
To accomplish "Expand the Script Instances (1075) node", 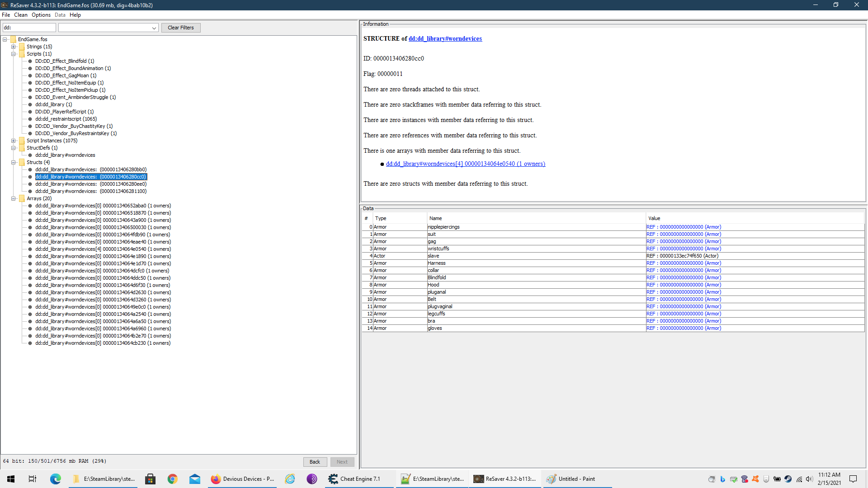I will 14,141.
